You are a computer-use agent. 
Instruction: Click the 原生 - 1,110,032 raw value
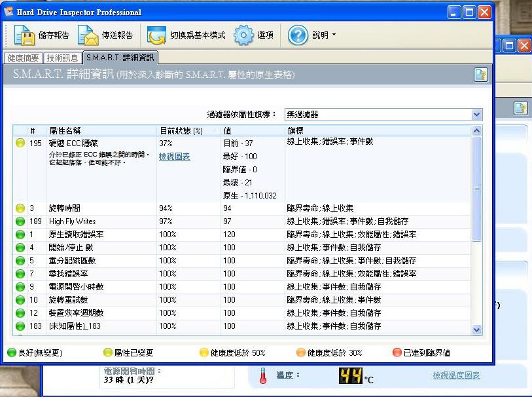click(x=250, y=196)
